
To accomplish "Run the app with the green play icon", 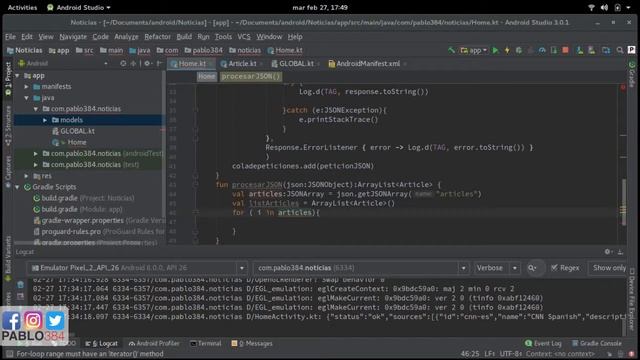I will point(495,50).
